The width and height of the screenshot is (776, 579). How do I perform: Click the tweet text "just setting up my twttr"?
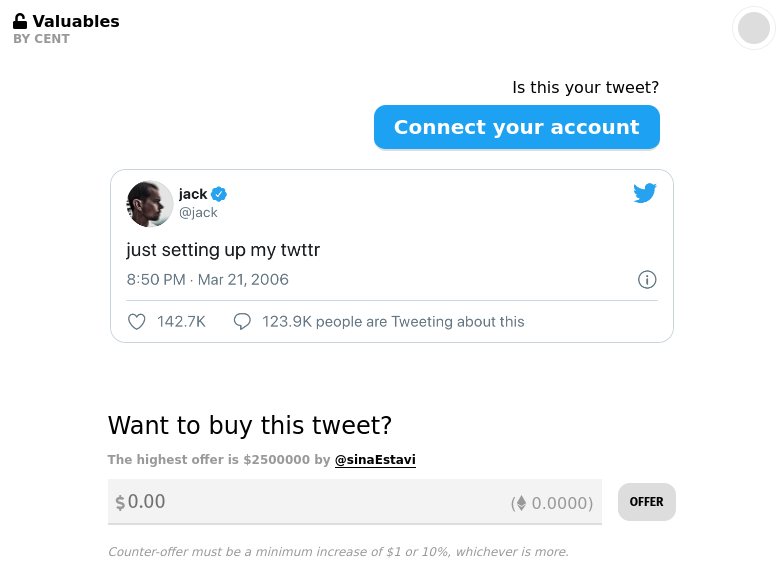coord(223,250)
